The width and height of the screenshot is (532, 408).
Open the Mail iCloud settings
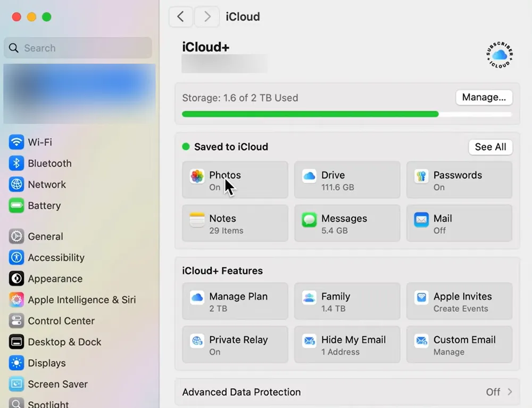tap(459, 223)
